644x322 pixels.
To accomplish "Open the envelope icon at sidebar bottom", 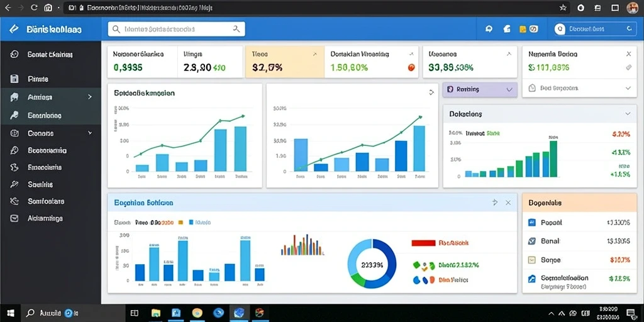I will (14, 218).
